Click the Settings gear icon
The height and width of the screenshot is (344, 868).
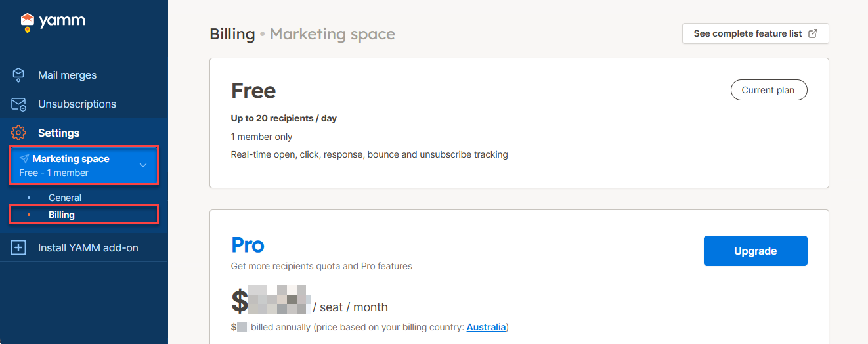18,133
